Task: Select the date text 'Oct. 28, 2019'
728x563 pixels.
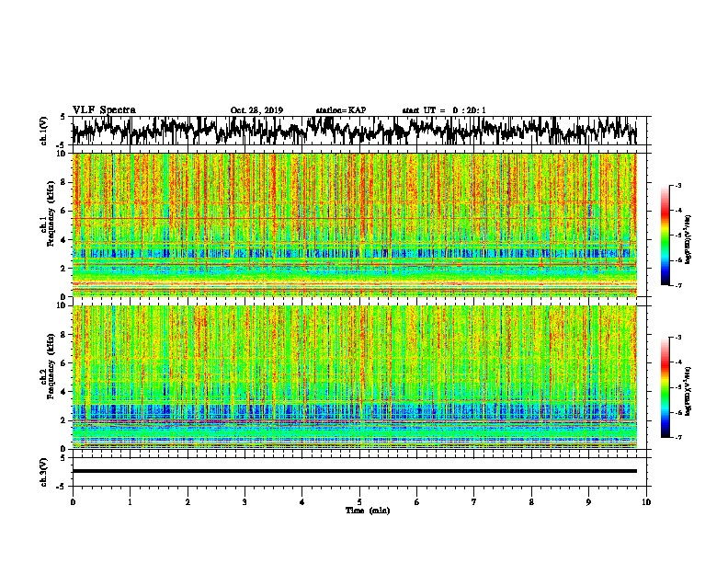Action: [x=256, y=110]
